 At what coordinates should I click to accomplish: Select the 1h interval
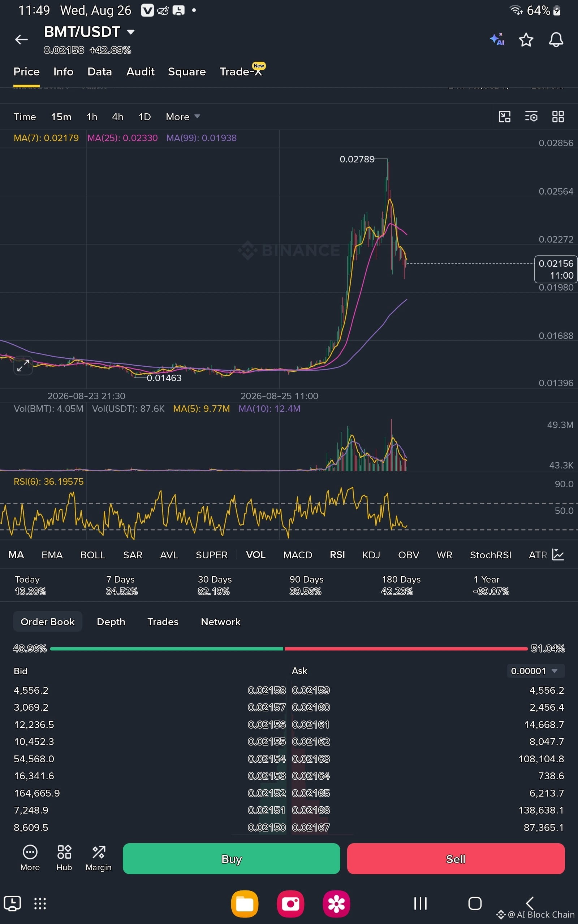click(92, 117)
